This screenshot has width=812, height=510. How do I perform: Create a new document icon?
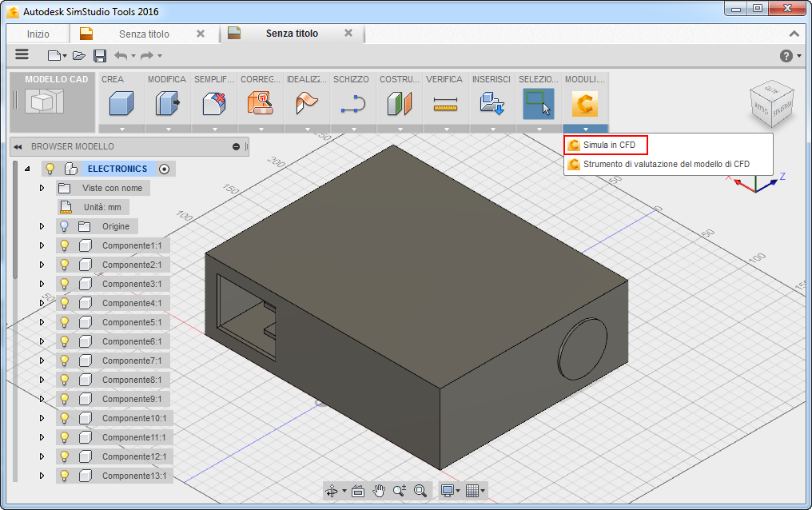pyautogui.click(x=54, y=55)
